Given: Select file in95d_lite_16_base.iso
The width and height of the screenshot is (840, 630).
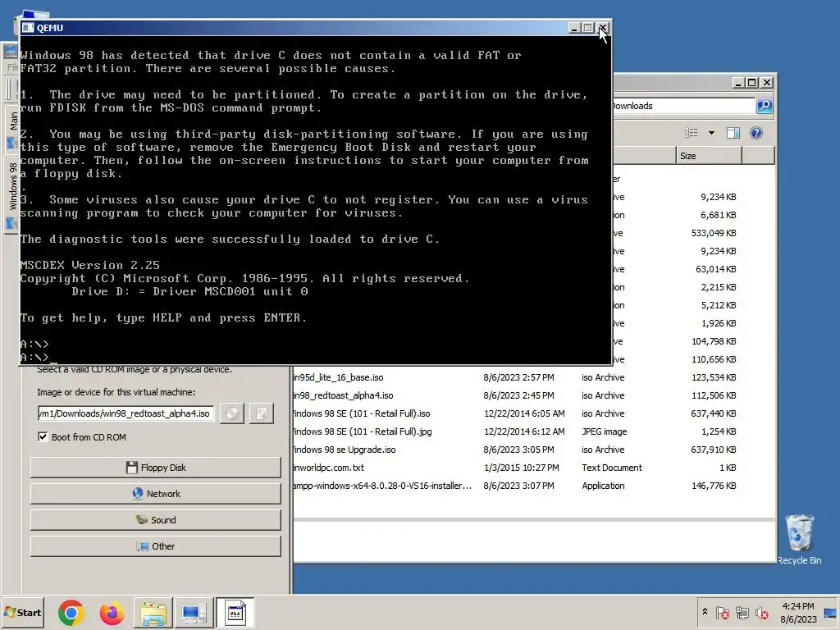Looking at the screenshot, I should tap(338, 377).
